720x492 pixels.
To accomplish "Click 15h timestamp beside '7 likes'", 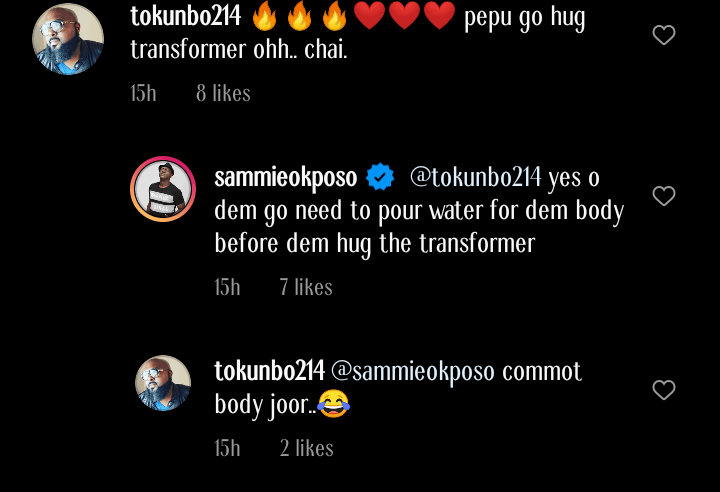I will coord(228,287).
